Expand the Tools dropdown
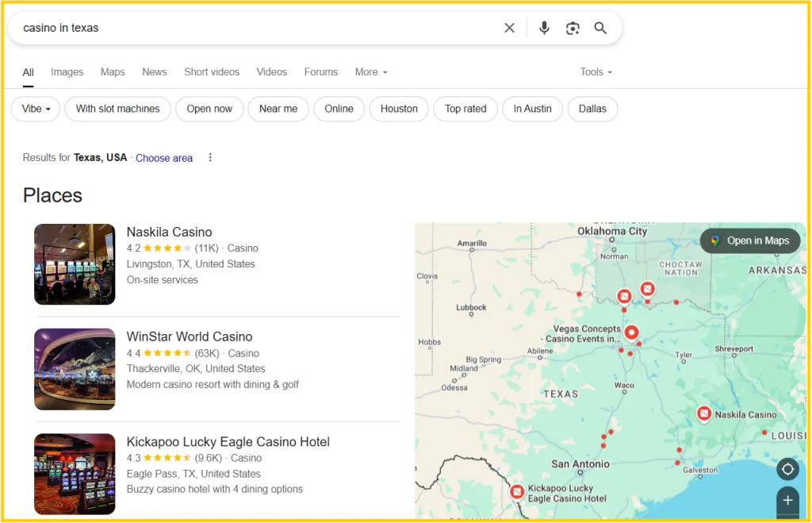 [x=596, y=71]
